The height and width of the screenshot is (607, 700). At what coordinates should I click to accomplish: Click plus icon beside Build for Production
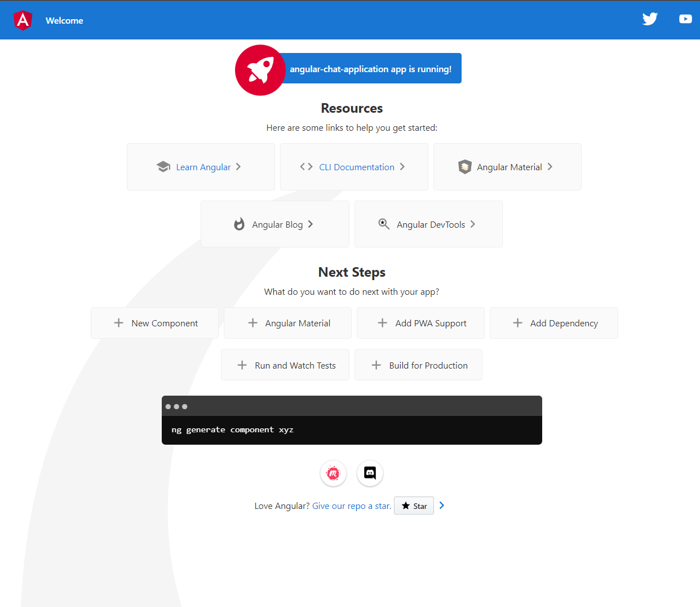376,365
